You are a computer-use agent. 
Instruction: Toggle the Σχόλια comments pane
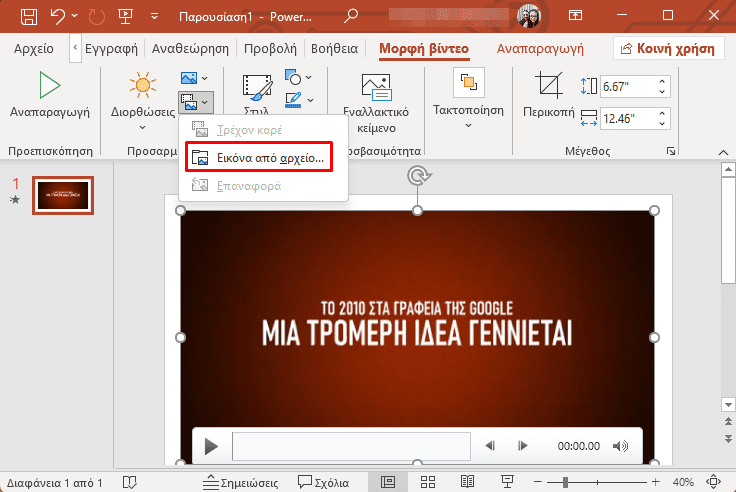pos(323,482)
